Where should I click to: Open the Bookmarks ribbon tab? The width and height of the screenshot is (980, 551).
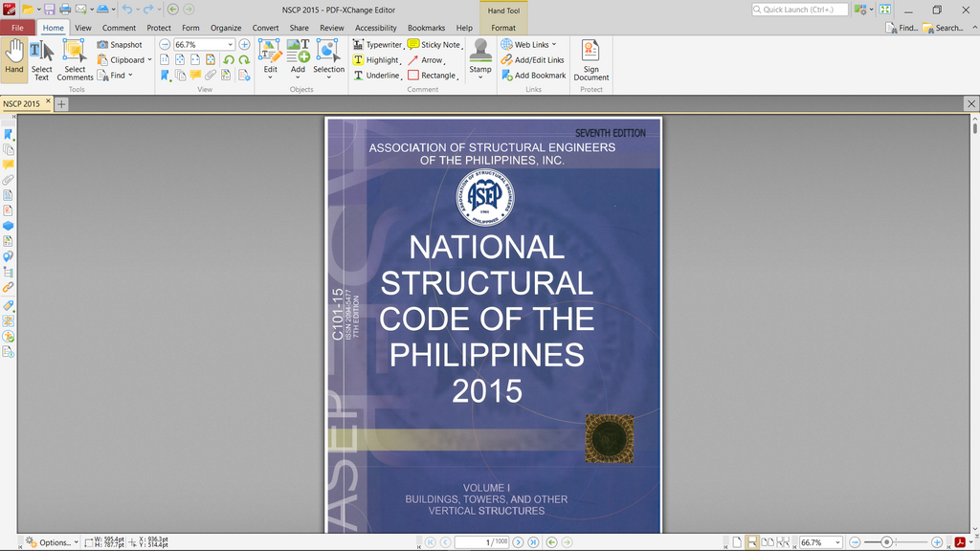point(426,28)
